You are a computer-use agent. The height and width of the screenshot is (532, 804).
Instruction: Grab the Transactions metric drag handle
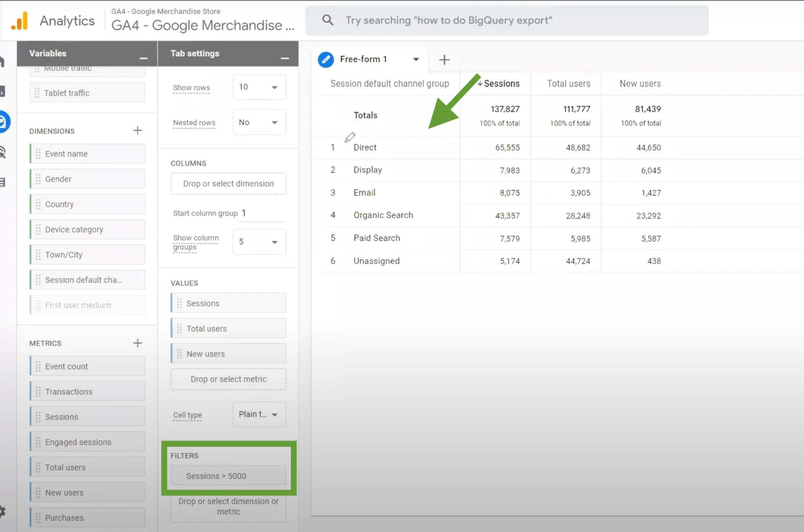(x=38, y=391)
